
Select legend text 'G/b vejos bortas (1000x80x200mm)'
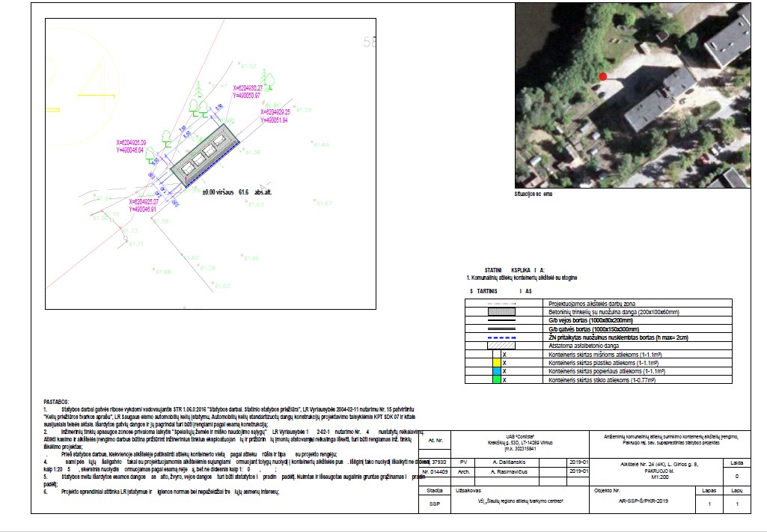pos(591,320)
